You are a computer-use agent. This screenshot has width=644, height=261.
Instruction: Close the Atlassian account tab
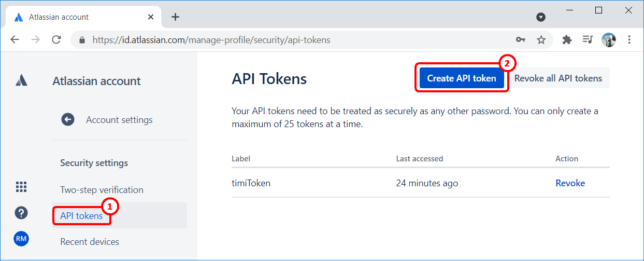151,17
